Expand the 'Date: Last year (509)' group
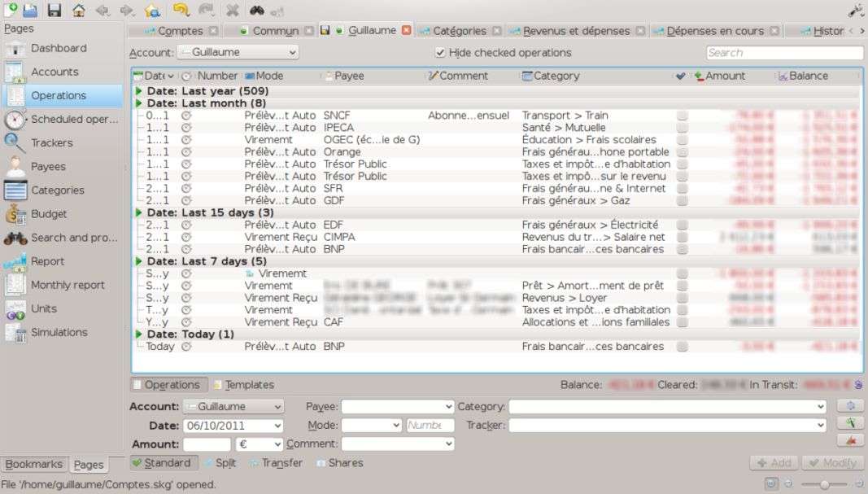Viewport: 868px width, 494px height. (139, 91)
